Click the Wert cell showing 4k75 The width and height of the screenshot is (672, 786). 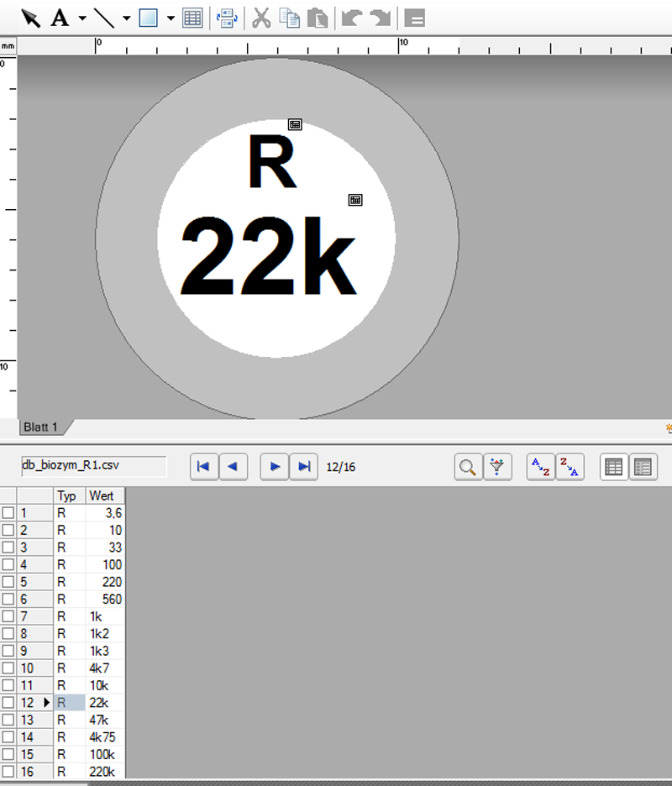pos(105,737)
